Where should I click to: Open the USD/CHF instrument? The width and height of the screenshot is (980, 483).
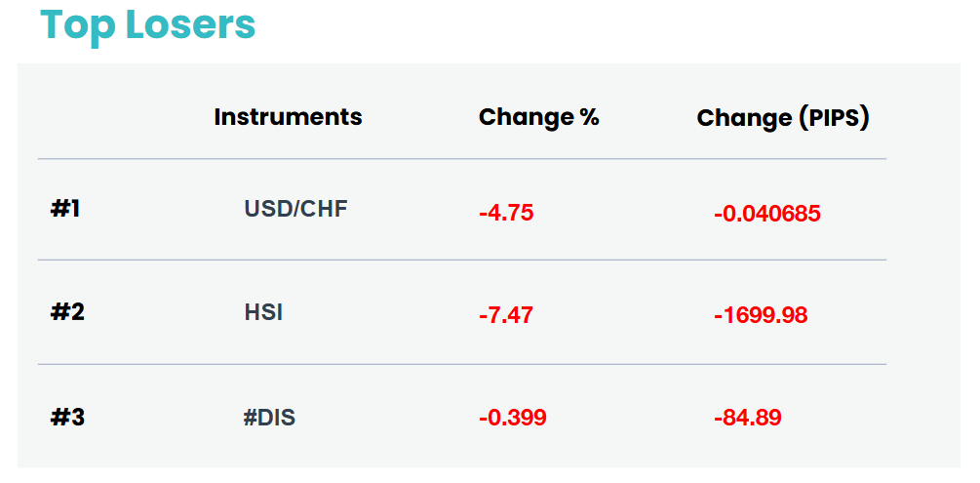pos(295,209)
